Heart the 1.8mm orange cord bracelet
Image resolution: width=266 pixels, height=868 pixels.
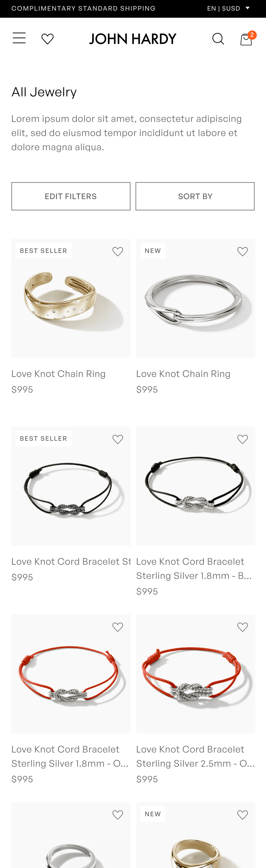coord(118,627)
